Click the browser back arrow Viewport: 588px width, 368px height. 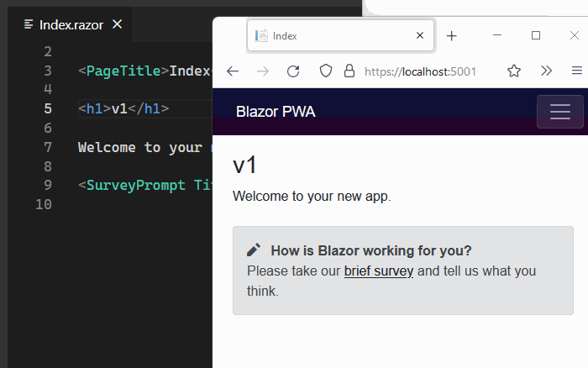[x=233, y=71]
